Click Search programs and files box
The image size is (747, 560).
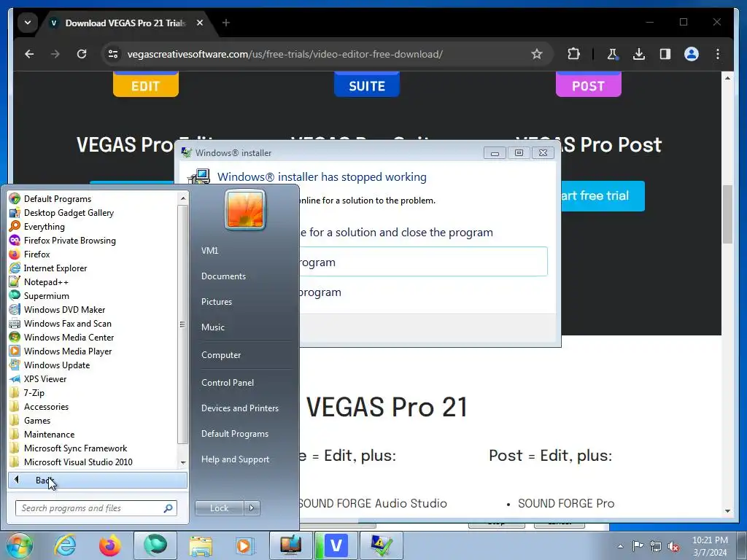[96, 508]
